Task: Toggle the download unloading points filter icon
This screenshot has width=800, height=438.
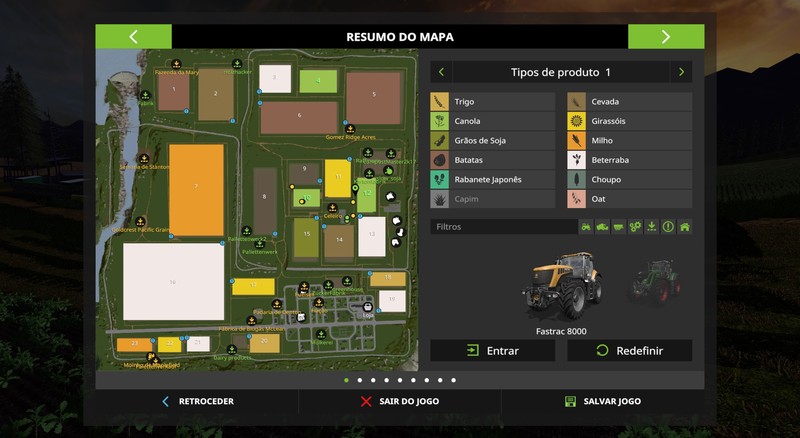Action: point(651,227)
